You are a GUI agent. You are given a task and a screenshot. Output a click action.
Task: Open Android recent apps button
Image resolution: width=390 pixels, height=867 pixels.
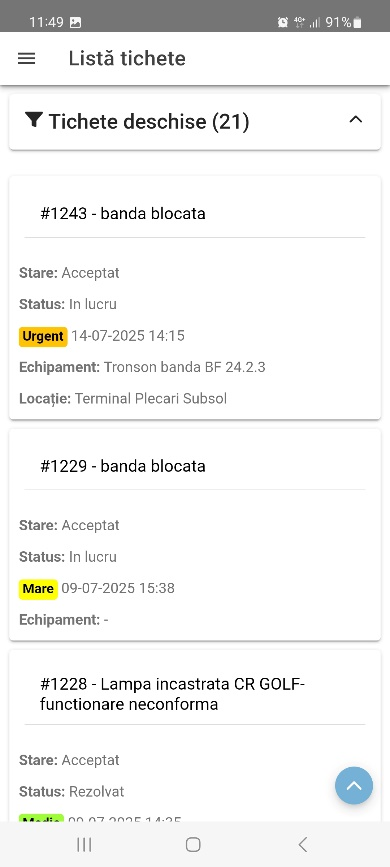click(x=84, y=844)
